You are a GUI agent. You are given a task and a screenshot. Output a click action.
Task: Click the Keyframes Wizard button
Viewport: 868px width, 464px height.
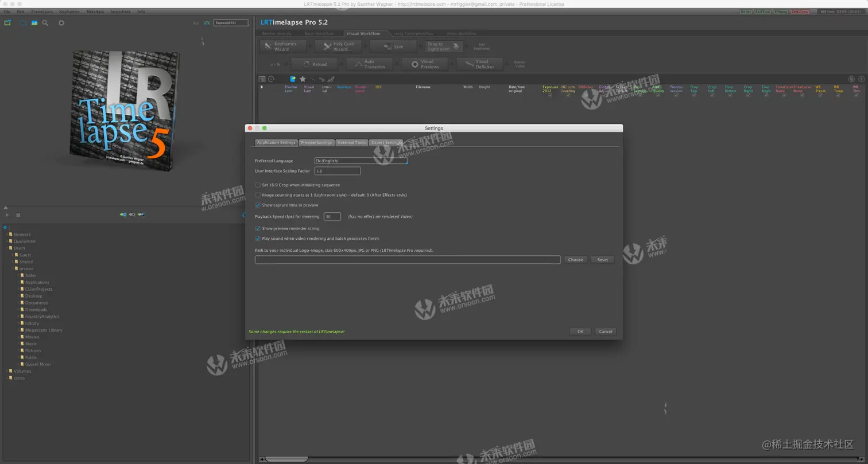(x=284, y=47)
